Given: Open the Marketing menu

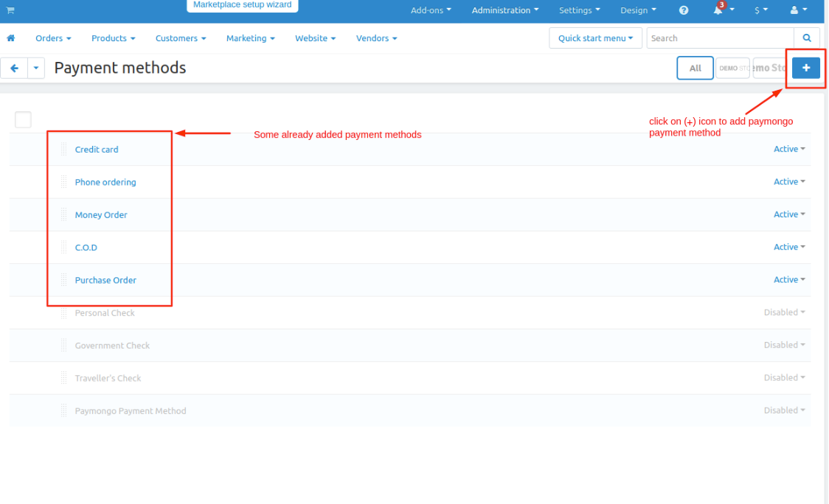Looking at the screenshot, I should (250, 38).
